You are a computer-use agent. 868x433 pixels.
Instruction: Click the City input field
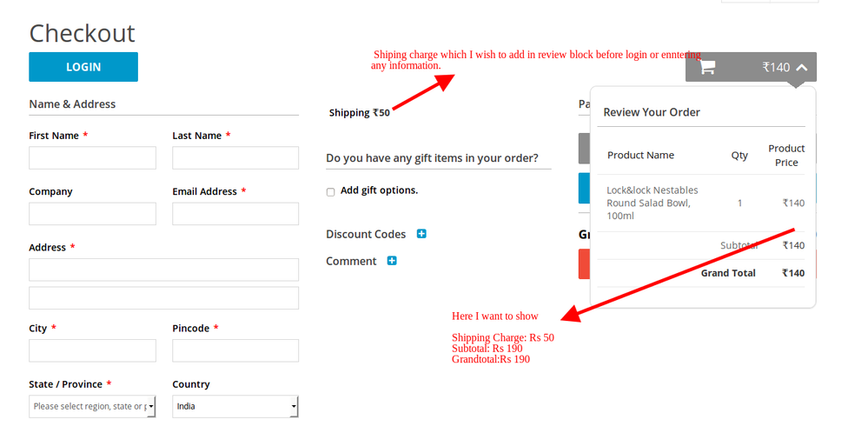click(x=92, y=350)
